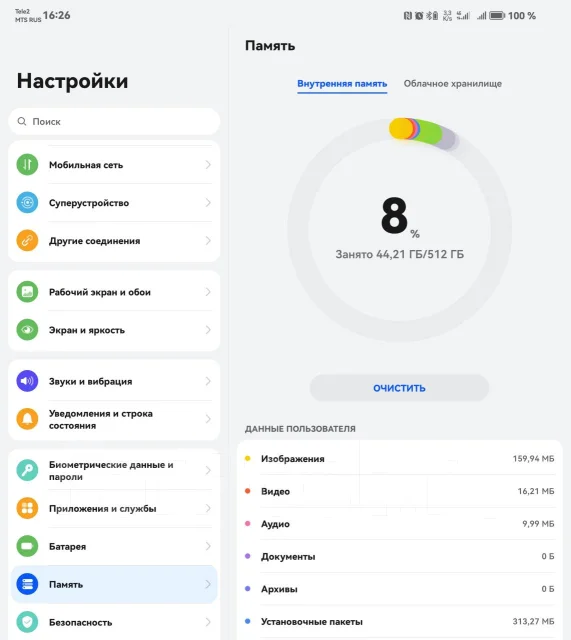Open Архивы storage category
The image size is (571, 640).
pyautogui.click(x=400, y=589)
